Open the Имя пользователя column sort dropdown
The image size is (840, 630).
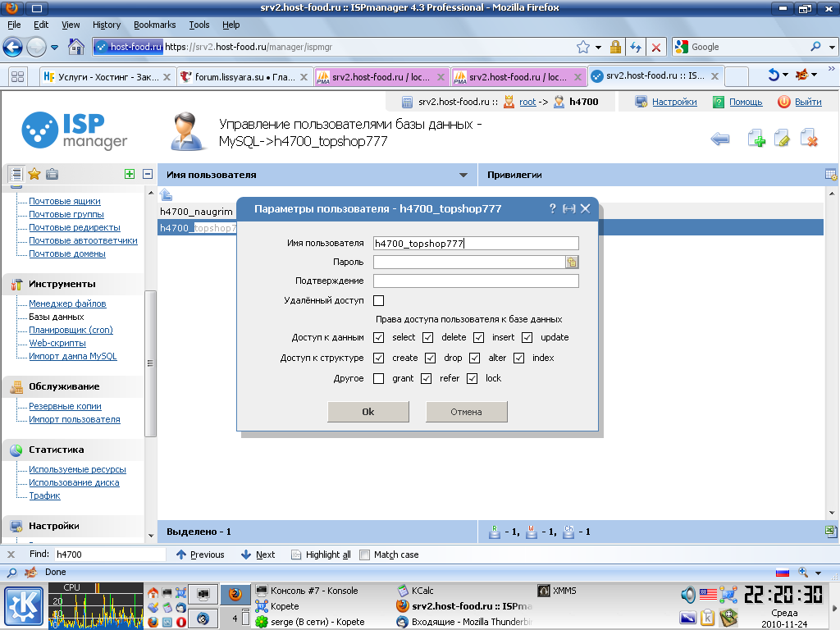coord(463,176)
